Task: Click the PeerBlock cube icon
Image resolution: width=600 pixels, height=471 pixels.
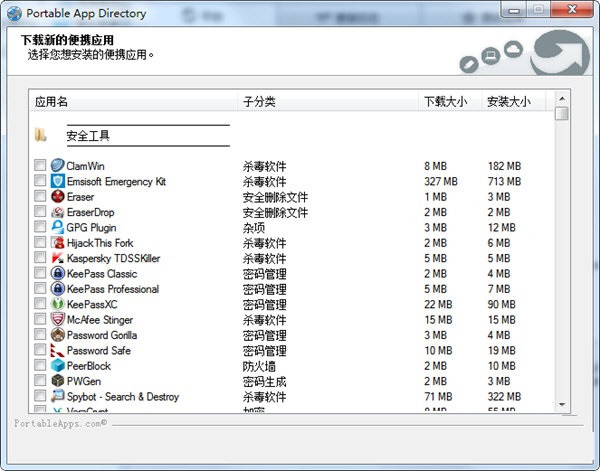Action: [x=58, y=366]
